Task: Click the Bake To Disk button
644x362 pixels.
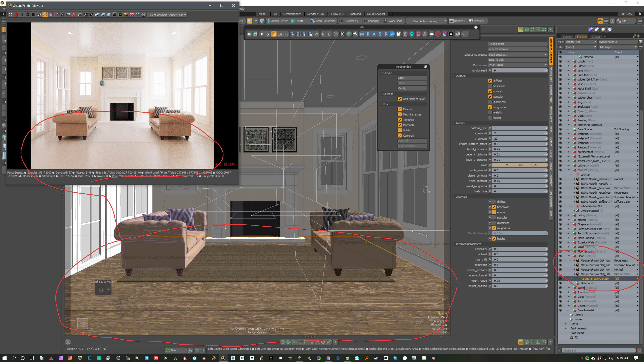Action: tap(517, 60)
